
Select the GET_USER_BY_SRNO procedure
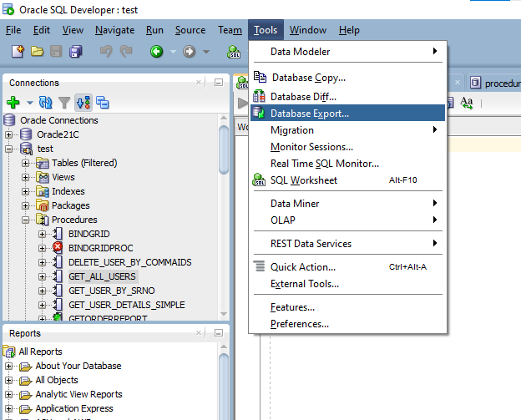click(112, 291)
